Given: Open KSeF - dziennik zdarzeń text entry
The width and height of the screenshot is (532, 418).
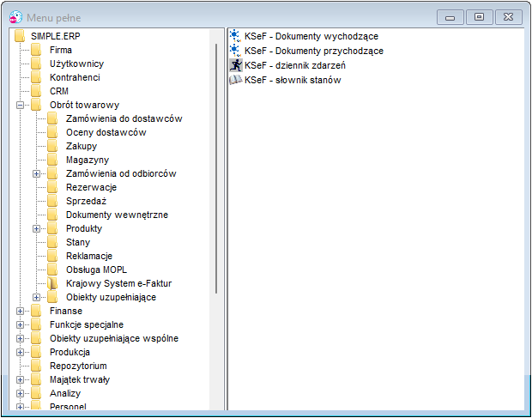Looking at the screenshot, I should tap(295, 65).
